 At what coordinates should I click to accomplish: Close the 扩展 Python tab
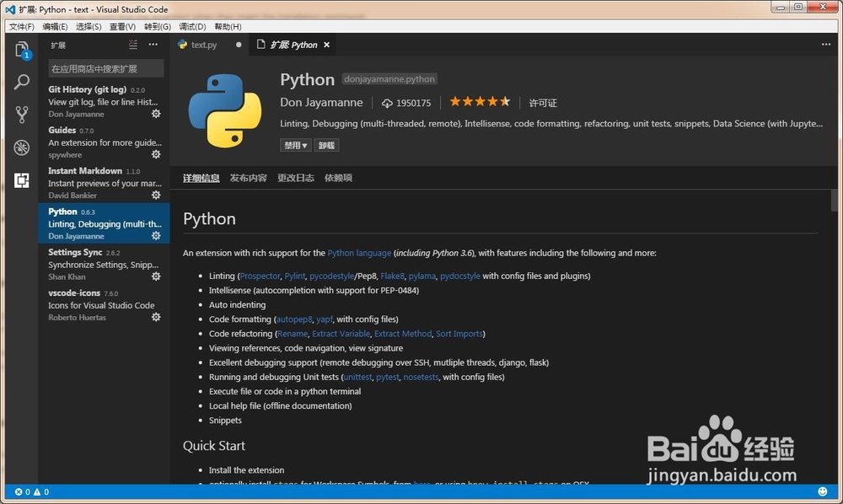(x=326, y=46)
